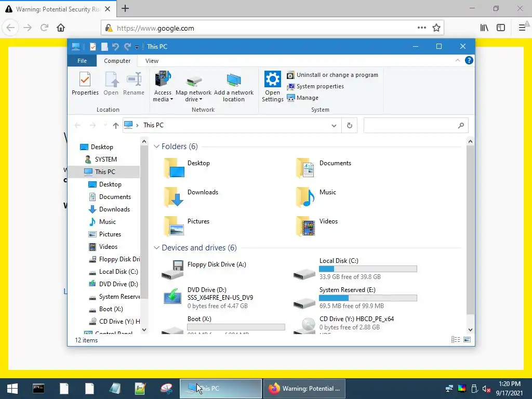This screenshot has width=532, height=399.
Task: Collapse the ribbon with the chevron
Action: pos(458,60)
